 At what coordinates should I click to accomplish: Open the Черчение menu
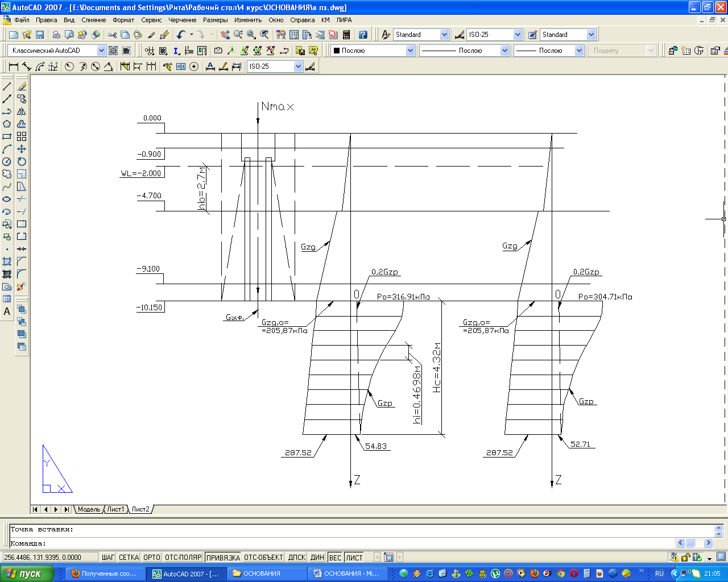coord(182,20)
